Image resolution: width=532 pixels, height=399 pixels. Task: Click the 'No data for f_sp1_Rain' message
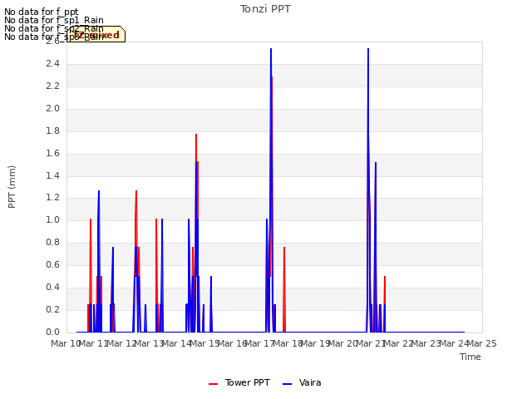coord(54,20)
